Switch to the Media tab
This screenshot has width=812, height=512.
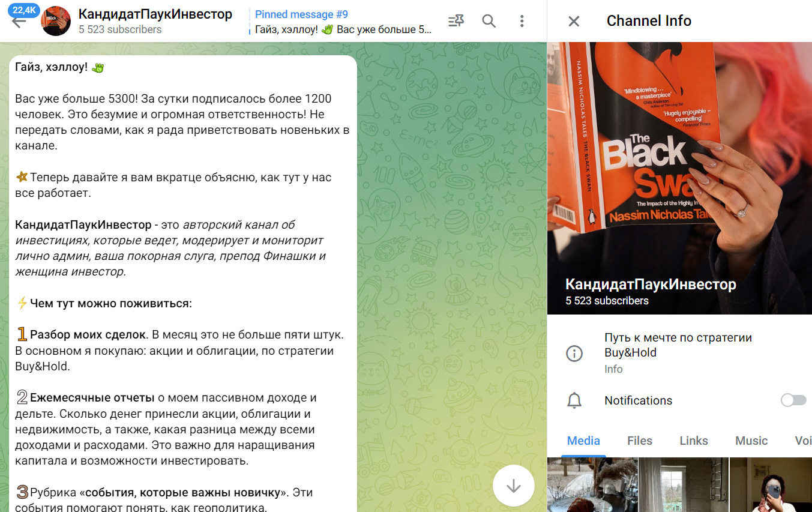[x=583, y=441]
